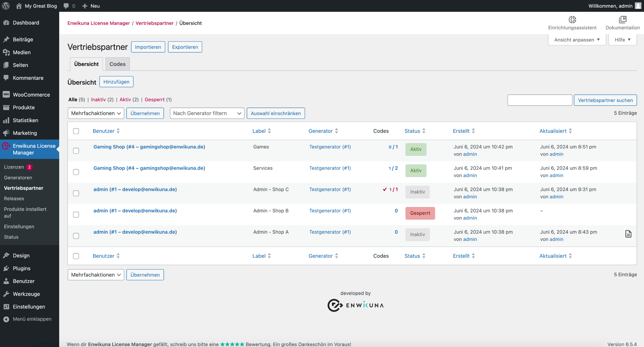Viewport: 644px width, 347px height.
Task: Click the copy/document icon for Admin - Shop A
Action: [629, 234]
